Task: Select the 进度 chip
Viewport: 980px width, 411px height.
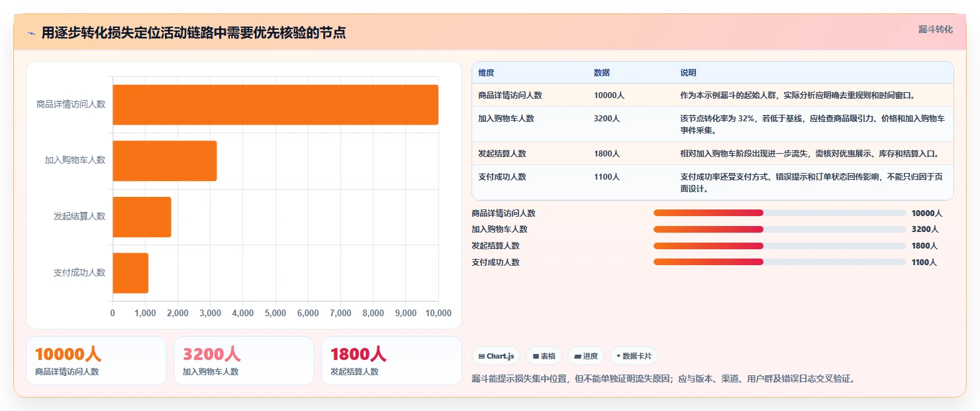Action: pos(586,356)
